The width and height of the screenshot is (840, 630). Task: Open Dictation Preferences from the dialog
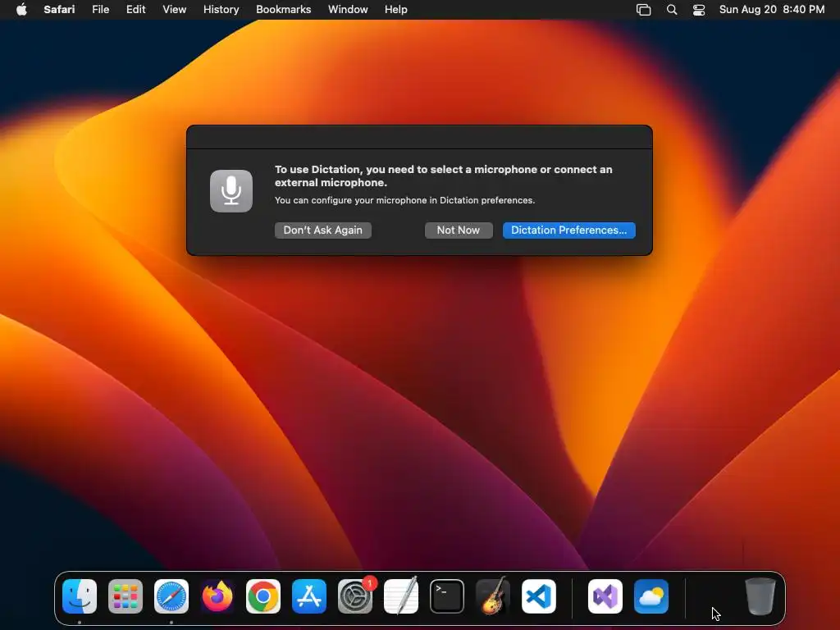(x=569, y=231)
